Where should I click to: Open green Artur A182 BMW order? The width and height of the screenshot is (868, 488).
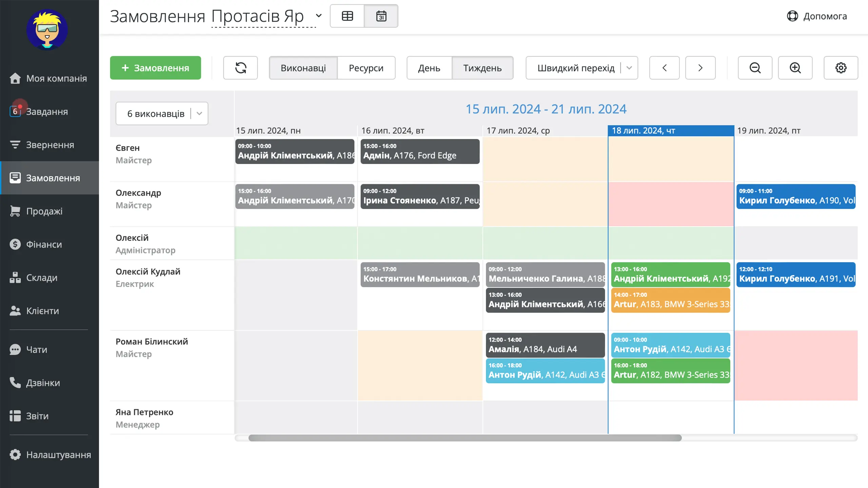pos(671,370)
